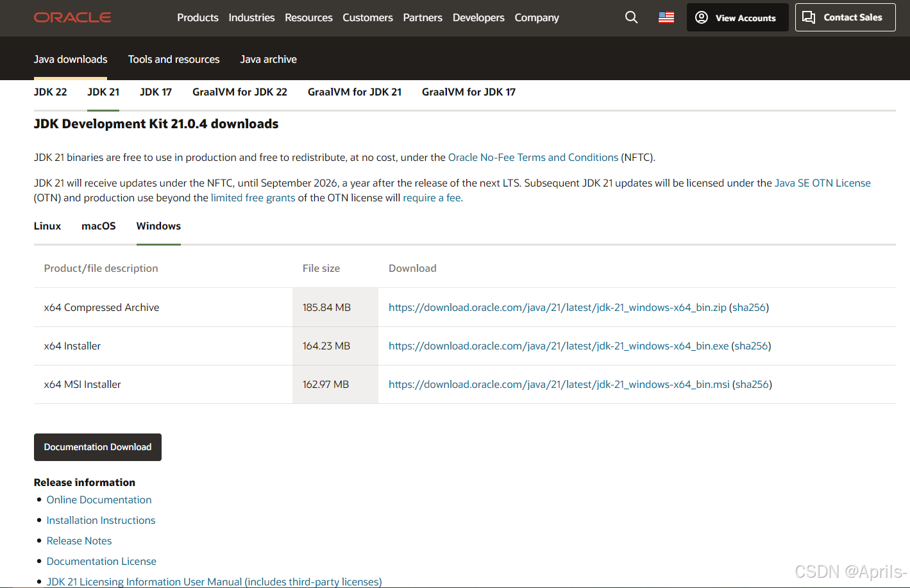Open Oracle No-Fee Terms and Conditions link

click(x=533, y=157)
